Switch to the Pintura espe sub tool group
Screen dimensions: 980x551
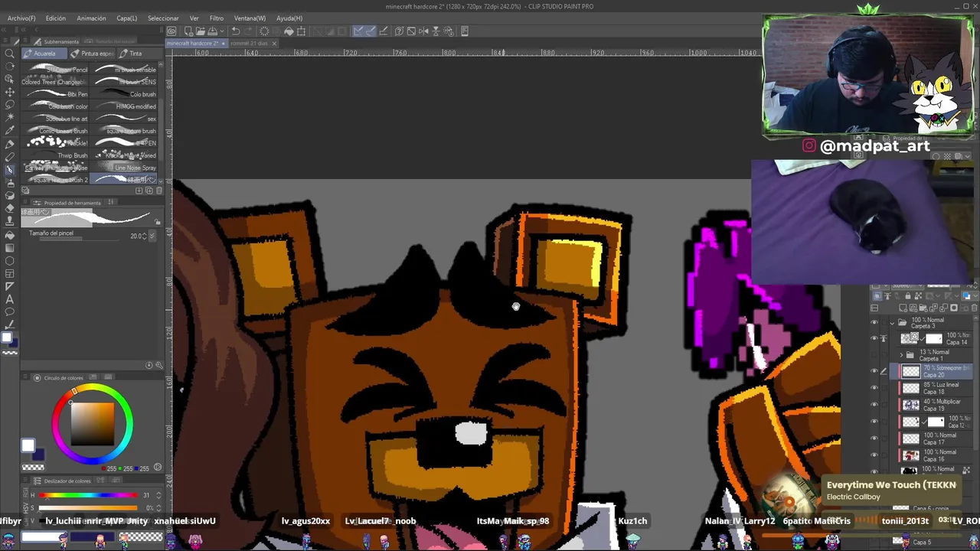pos(93,54)
